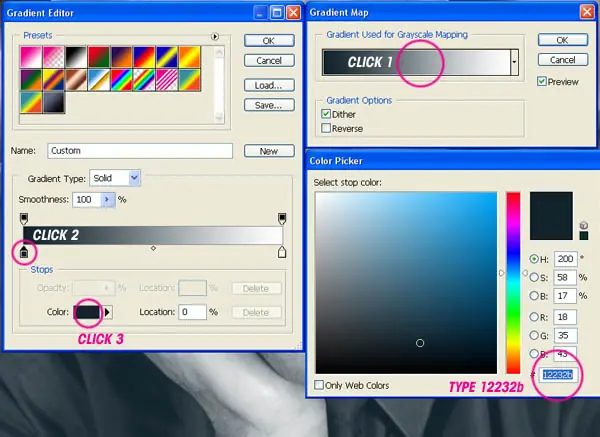Open the Smoothness slider arrow
The image size is (600, 437).
tap(107, 199)
